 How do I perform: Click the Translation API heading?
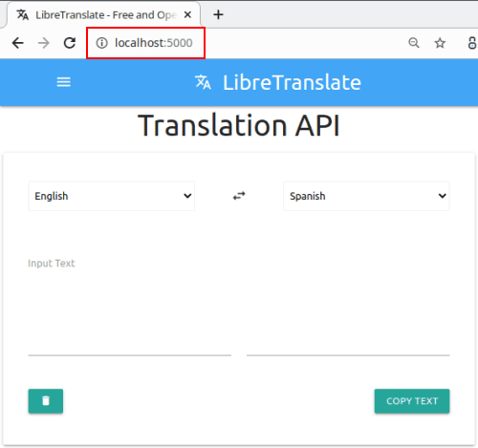239,125
